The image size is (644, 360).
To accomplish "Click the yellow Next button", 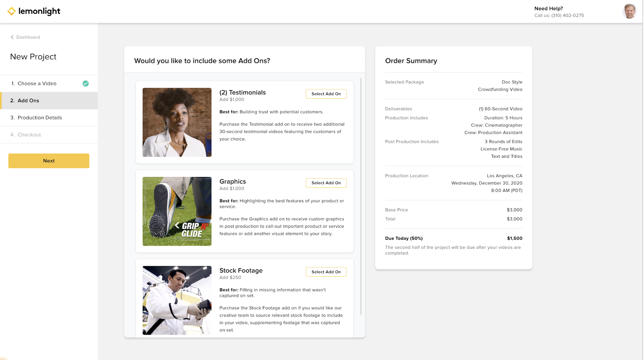I will coord(49,161).
